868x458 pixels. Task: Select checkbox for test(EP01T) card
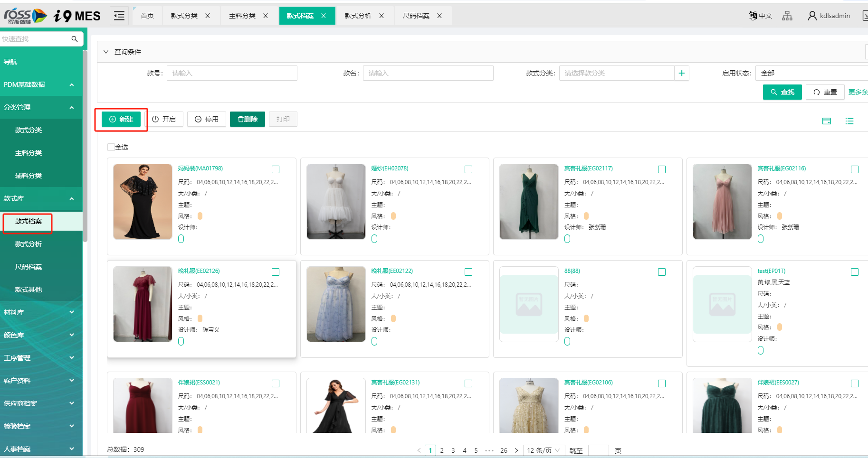tap(855, 272)
